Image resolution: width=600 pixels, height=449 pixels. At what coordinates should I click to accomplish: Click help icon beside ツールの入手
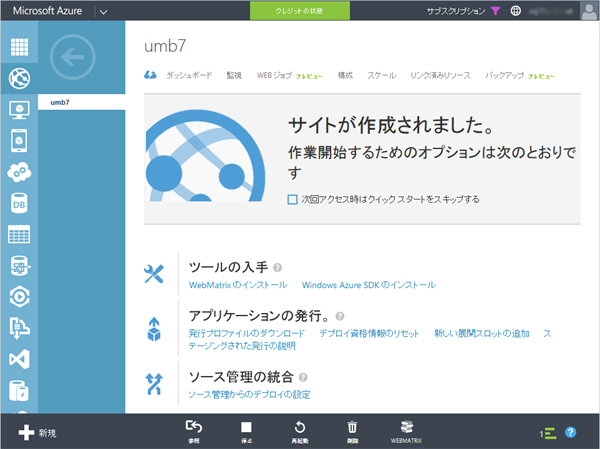tap(278, 268)
